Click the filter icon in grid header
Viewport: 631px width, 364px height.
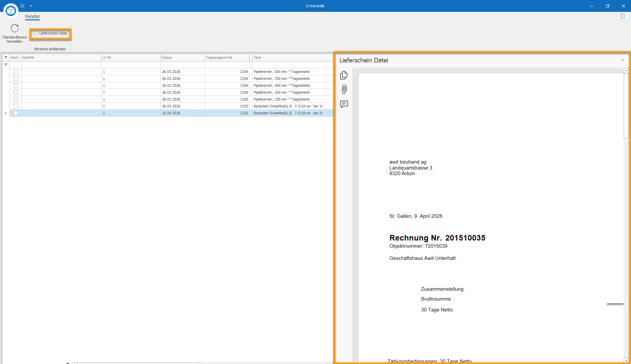tap(6, 57)
